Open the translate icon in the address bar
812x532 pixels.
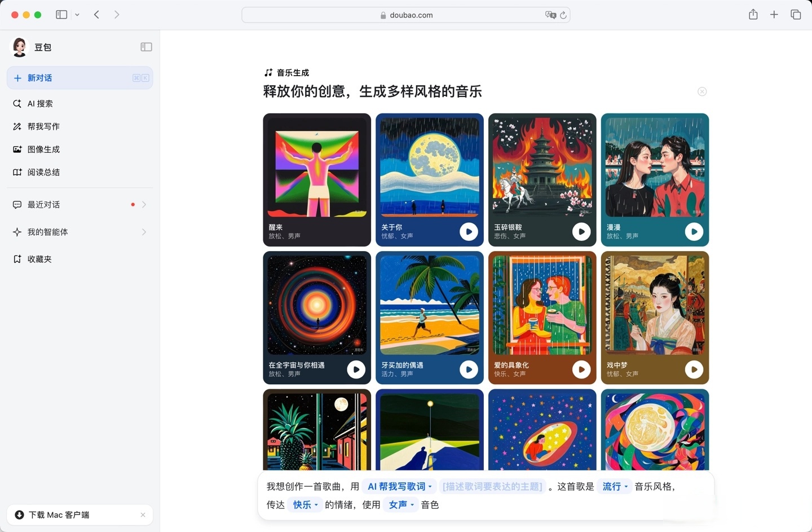[x=550, y=15]
